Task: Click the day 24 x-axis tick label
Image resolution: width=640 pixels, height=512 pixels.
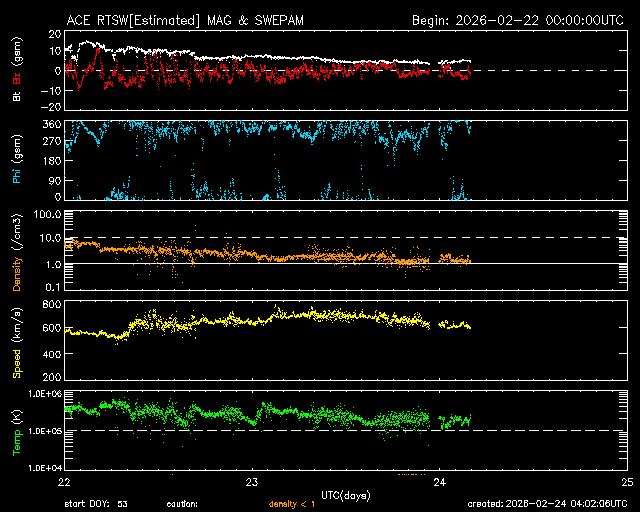Action: coord(439,482)
